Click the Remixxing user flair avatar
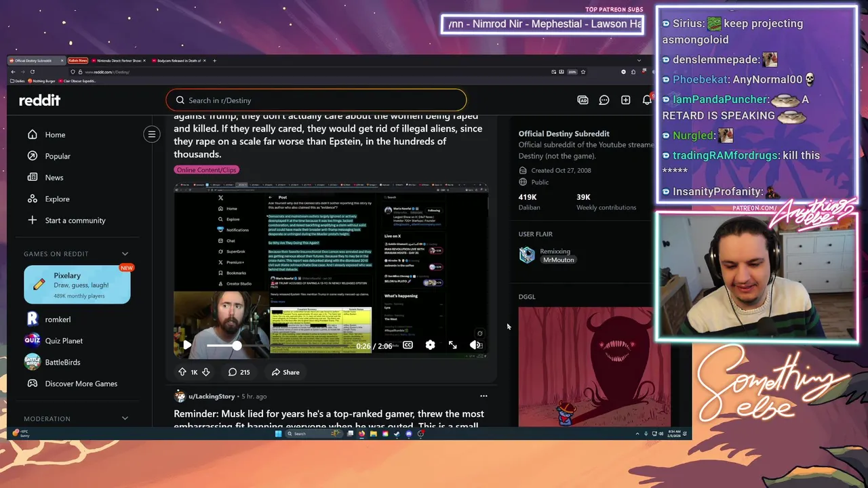The width and height of the screenshot is (868, 488). (527, 255)
